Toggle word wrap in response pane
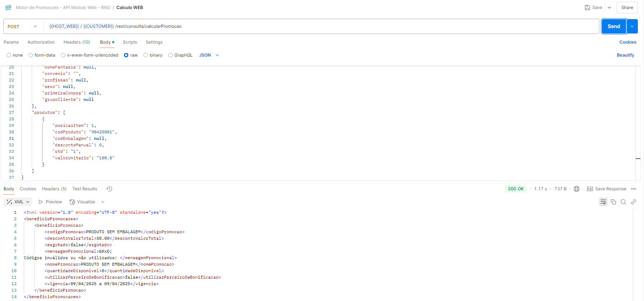 point(603,202)
